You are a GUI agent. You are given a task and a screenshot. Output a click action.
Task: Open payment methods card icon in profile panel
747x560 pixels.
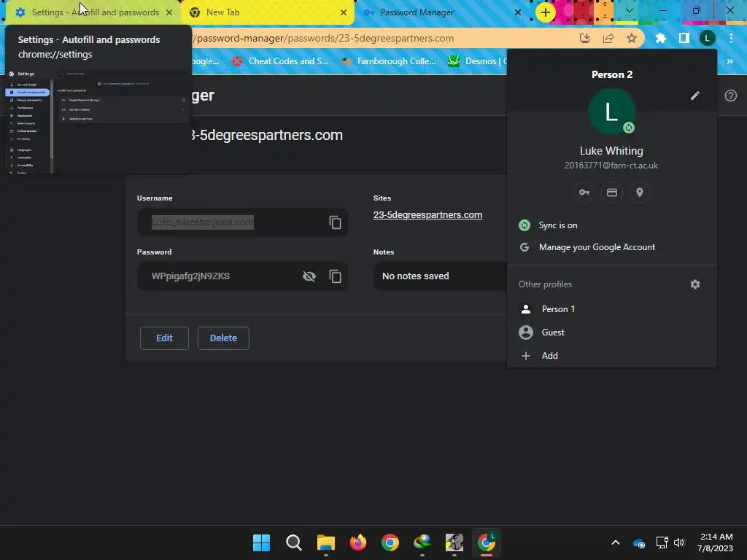pos(612,192)
